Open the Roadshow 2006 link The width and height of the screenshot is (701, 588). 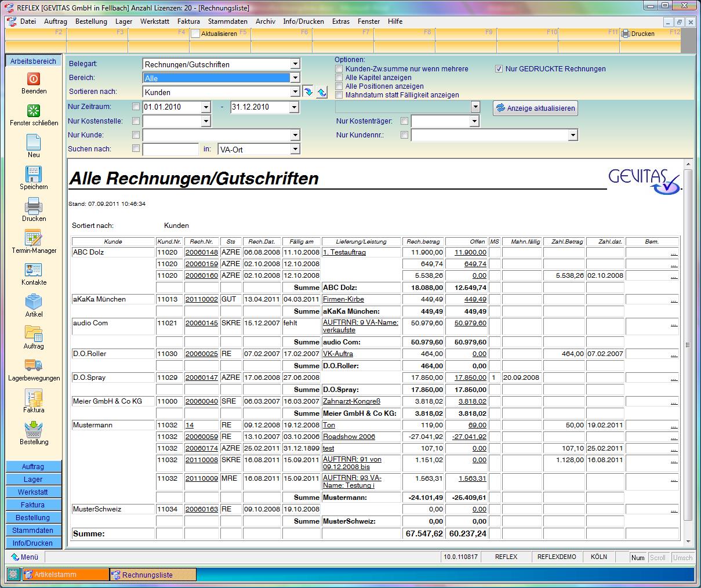pyautogui.click(x=349, y=437)
